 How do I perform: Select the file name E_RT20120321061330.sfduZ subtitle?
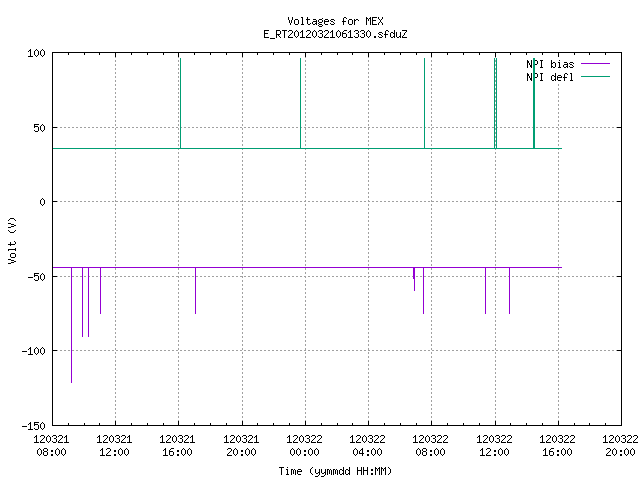(x=335, y=34)
